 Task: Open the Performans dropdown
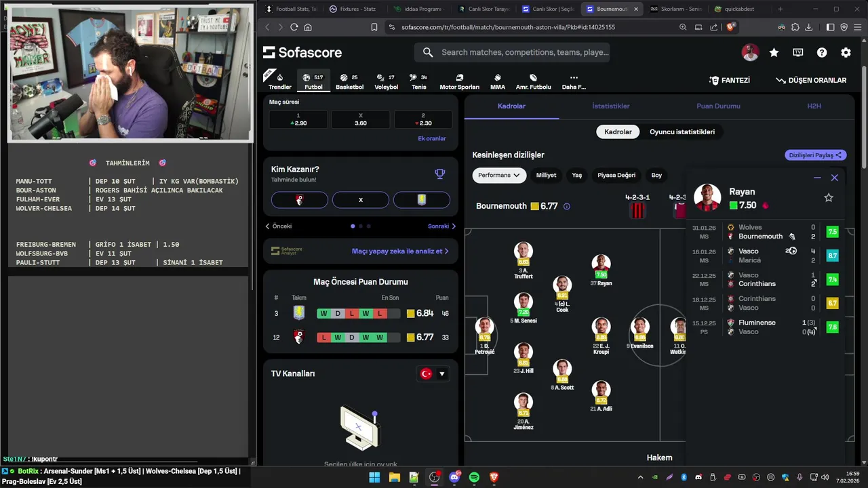tap(499, 175)
